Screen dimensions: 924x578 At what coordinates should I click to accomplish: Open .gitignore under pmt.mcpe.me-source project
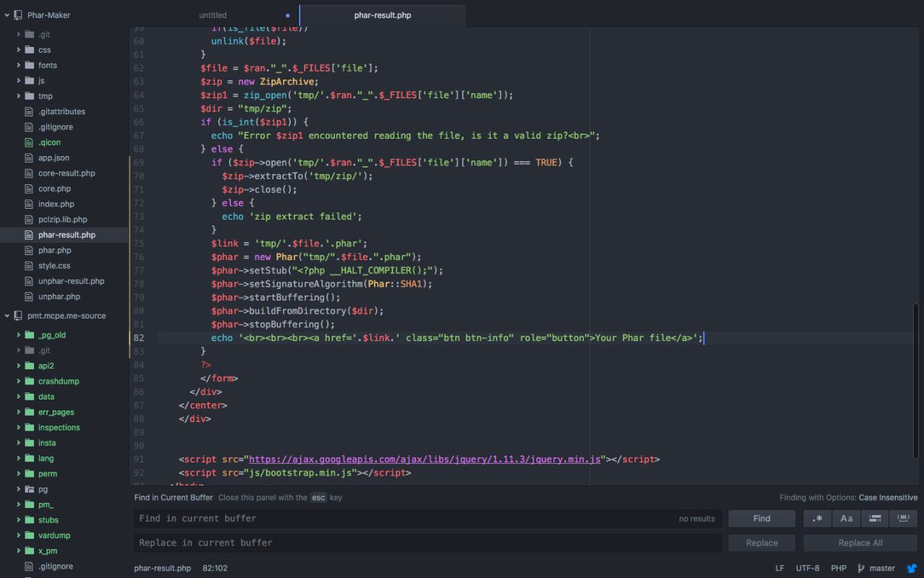(56, 566)
